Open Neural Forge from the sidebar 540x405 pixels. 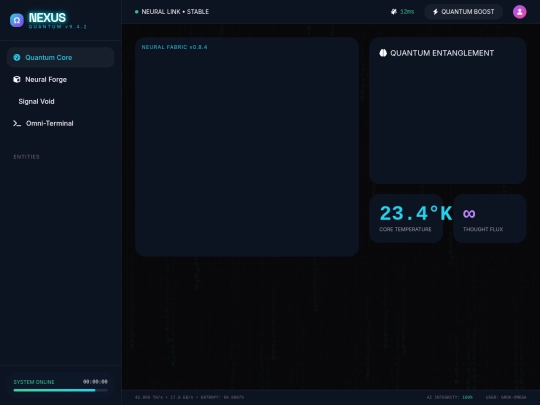[61, 80]
